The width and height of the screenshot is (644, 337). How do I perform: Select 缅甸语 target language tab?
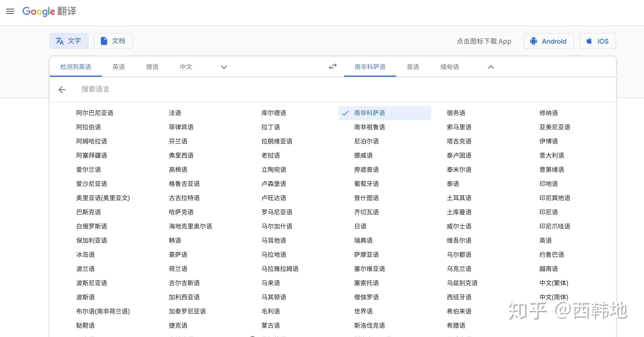(450, 67)
